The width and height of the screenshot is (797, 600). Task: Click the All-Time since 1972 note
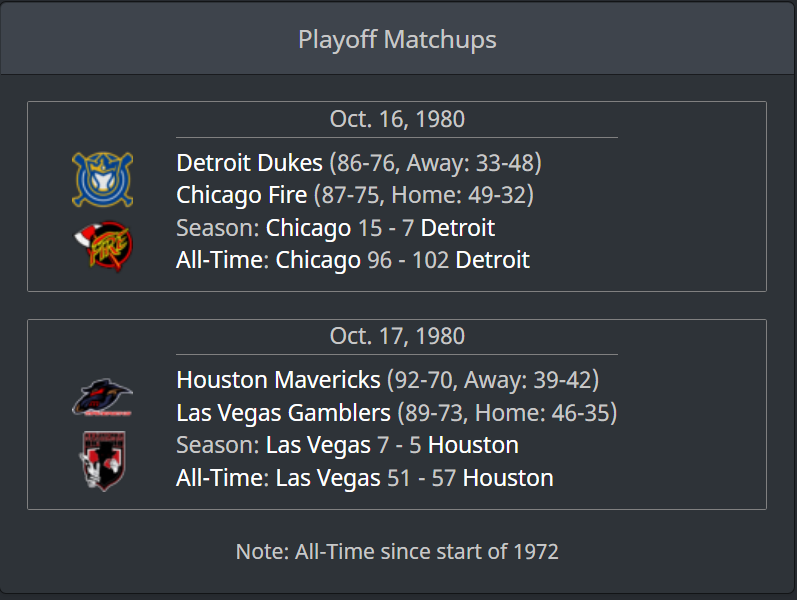point(397,551)
